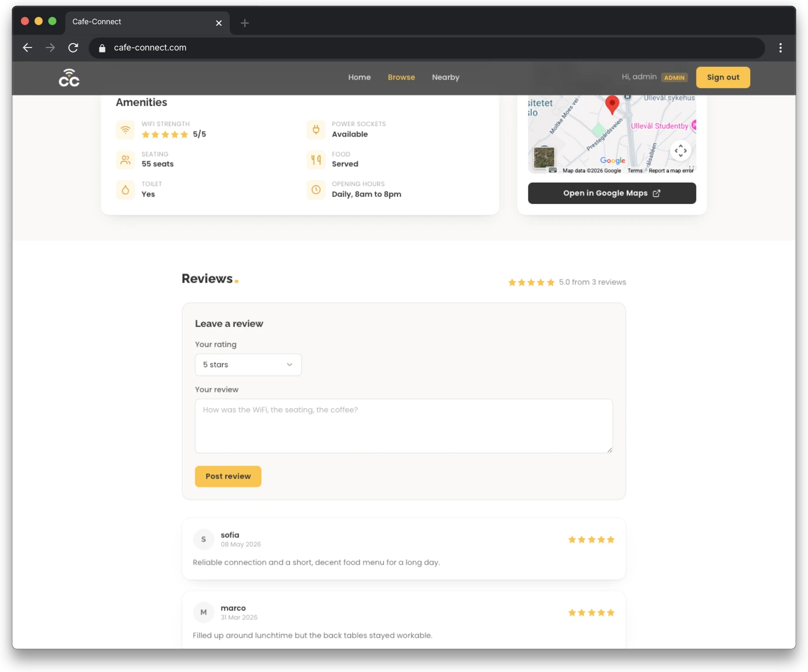Viewport: 808px width, 672px height.
Task: Click marco's review date '31 Mar 2026'
Action: point(239,618)
